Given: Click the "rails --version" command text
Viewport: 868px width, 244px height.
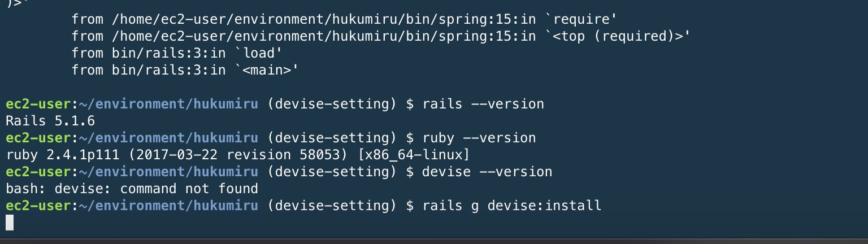Looking at the screenshot, I should point(483,104).
